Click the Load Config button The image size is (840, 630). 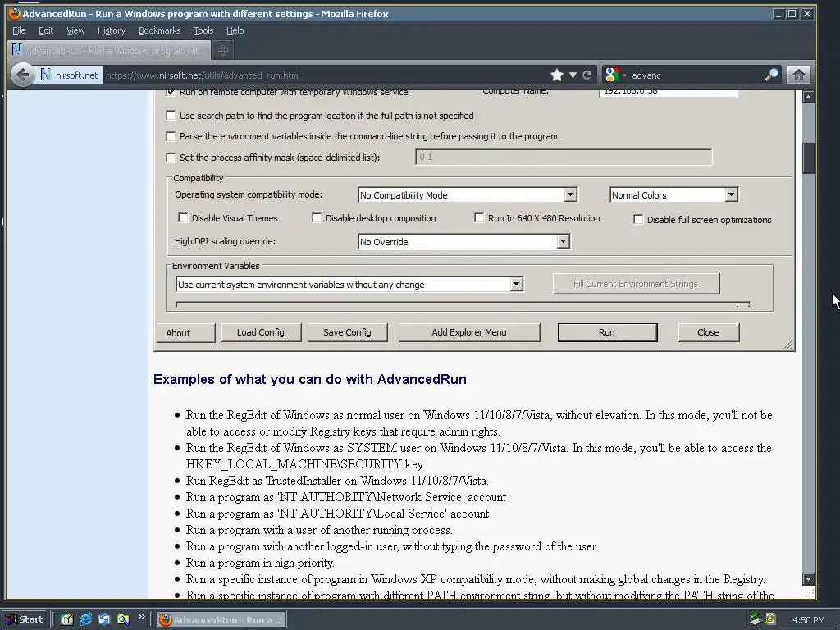[261, 332]
